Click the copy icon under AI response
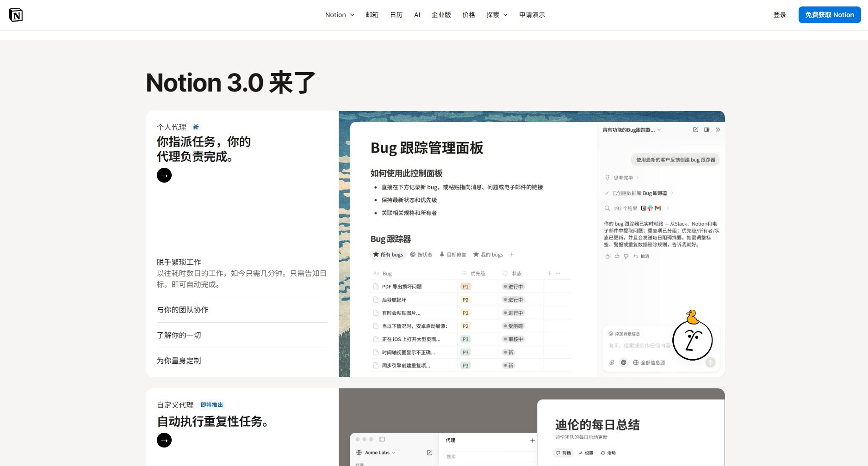The width and height of the screenshot is (868, 466). click(608, 256)
